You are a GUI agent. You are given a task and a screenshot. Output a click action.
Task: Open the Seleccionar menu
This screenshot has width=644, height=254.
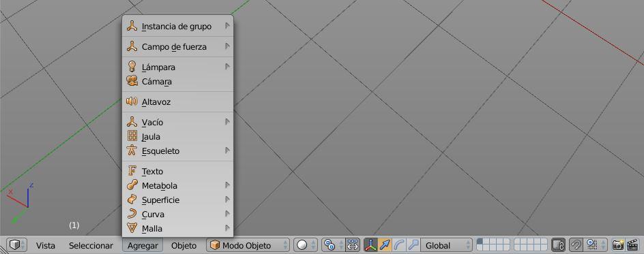[91, 246]
